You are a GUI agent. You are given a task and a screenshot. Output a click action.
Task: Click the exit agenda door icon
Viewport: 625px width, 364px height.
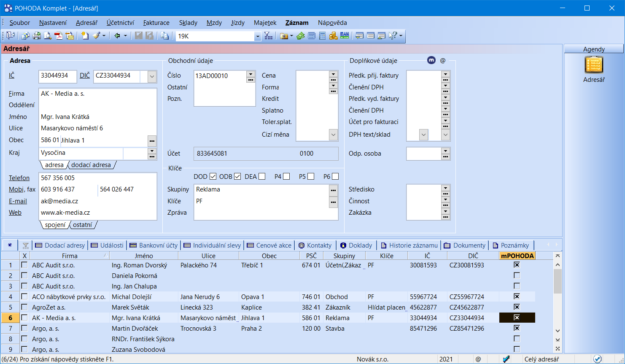coord(10,36)
